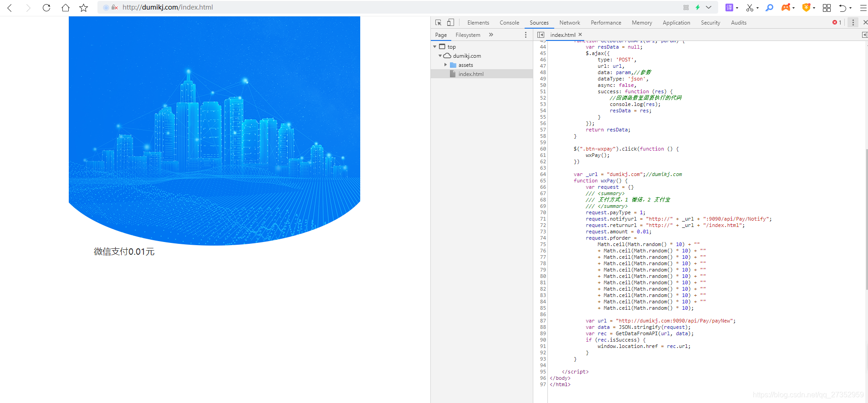Image resolution: width=868 pixels, height=403 pixels.
Task: Open the DevTools customize three-dot menu
Action: pos(853,22)
